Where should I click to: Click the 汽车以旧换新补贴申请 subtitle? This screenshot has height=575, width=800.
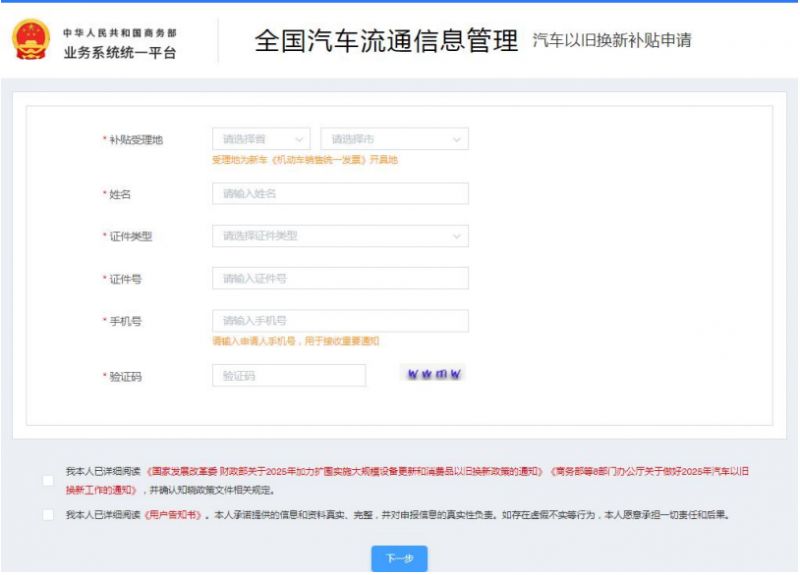click(612, 41)
